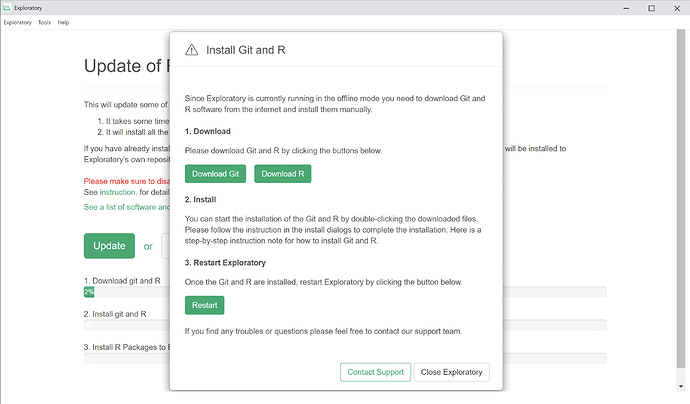Viewport: 690px width, 404px height.
Task: Click the '1. Download' heading
Action: point(208,131)
